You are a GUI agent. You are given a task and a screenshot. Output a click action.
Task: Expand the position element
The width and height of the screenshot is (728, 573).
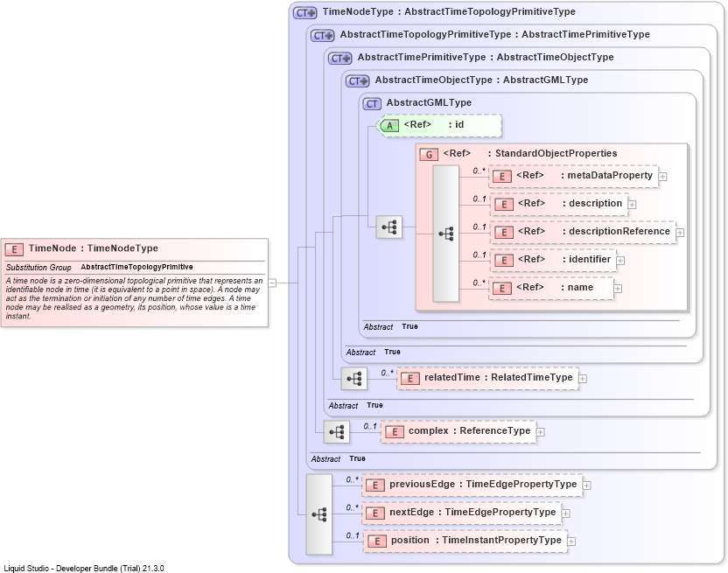point(571,542)
